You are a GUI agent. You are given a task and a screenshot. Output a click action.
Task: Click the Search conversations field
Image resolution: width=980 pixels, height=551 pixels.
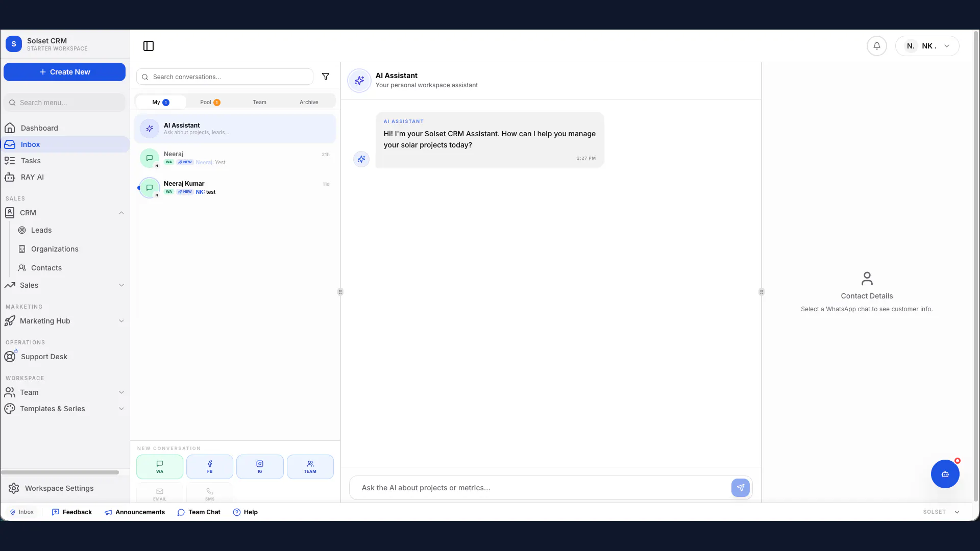pyautogui.click(x=225, y=77)
